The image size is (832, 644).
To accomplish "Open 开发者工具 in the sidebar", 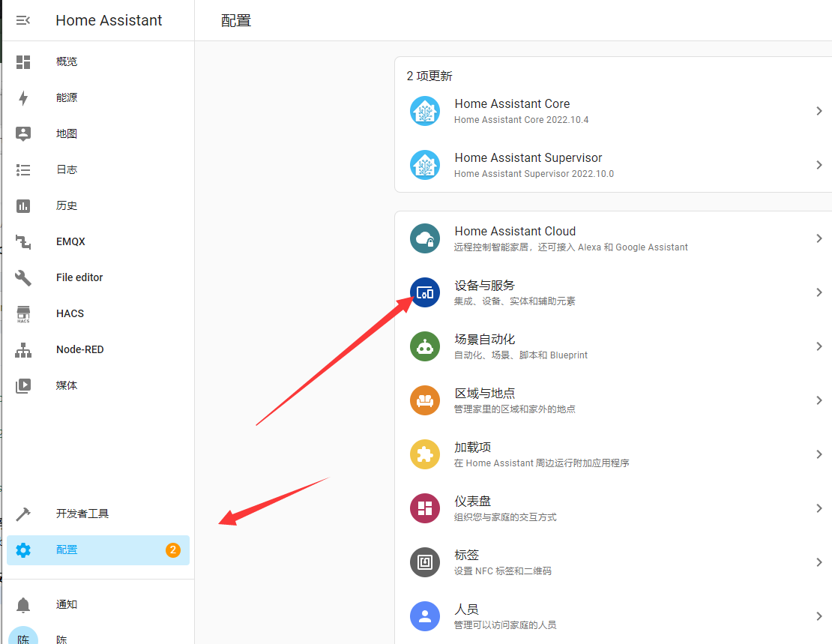I will [98, 514].
